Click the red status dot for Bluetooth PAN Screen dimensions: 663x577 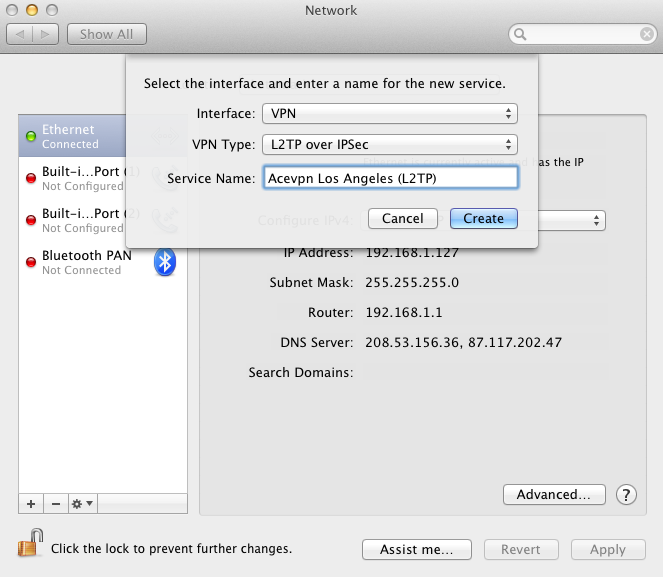pos(31,262)
